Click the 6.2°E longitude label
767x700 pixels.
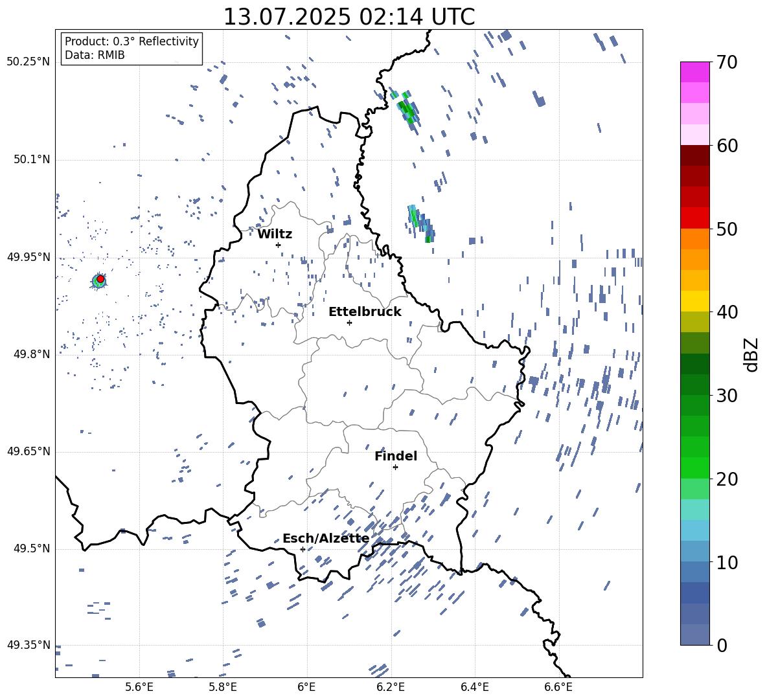coord(391,687)
